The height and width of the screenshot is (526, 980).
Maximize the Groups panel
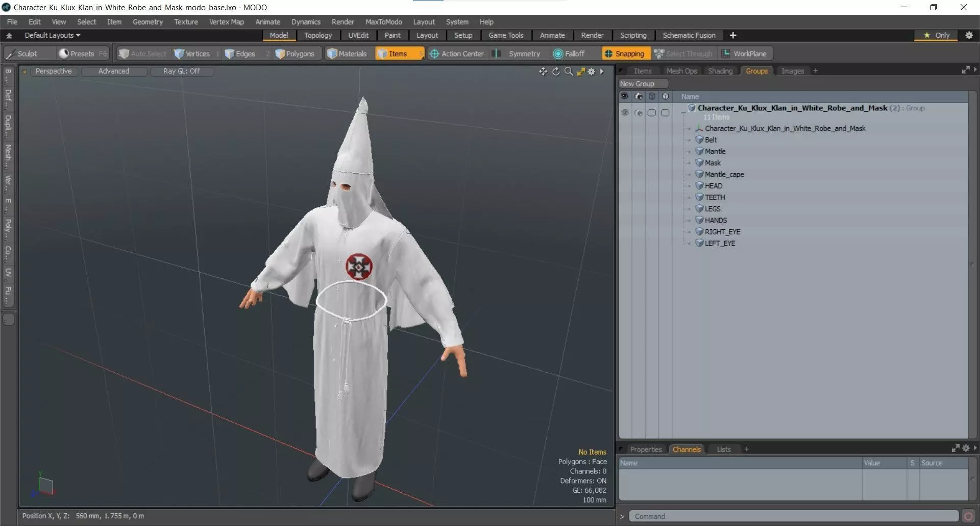tap(966, 70)
